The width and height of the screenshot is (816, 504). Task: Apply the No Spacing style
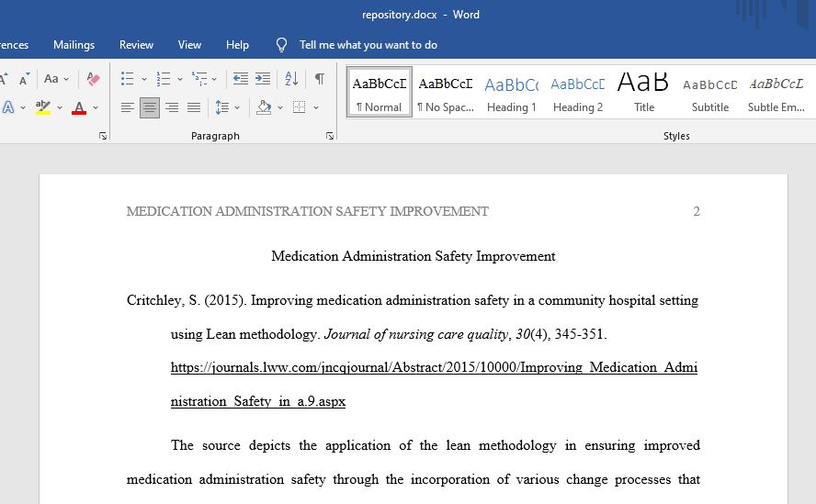pos(446,92)
